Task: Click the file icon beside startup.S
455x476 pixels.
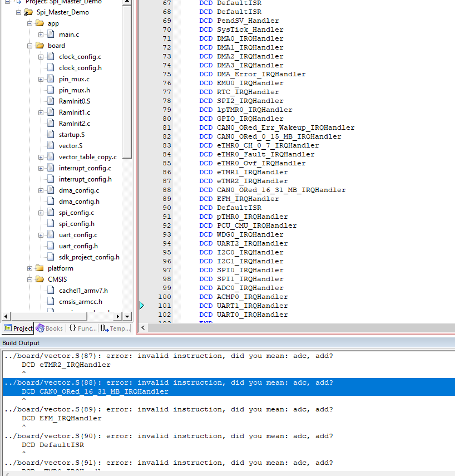Action: (51, 135)
